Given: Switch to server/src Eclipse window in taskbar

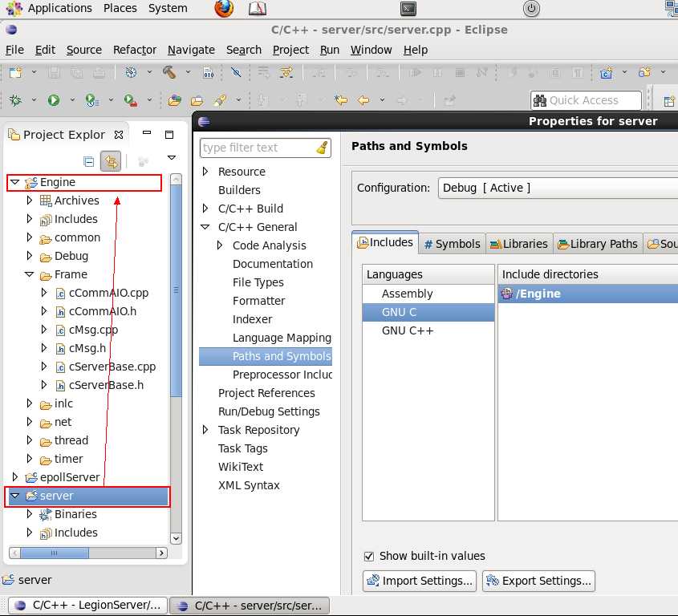Looking at the screenshot, I should click(250, 606).
